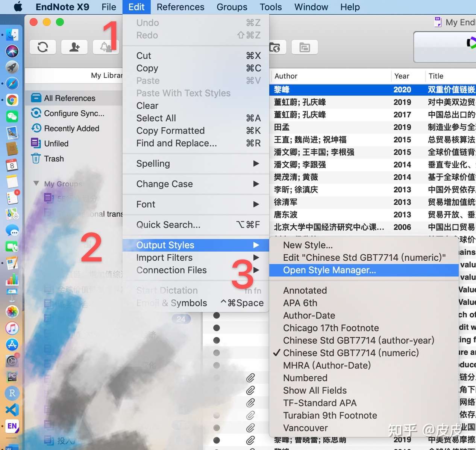Screen dimensions: 476x450
Task: Open Recently Added references
Action: click(x=71, y=128)
